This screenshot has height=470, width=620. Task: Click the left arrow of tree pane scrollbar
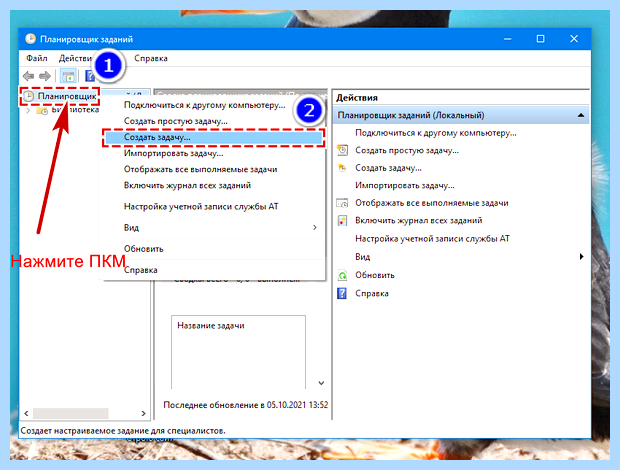(x=26, y=413)
